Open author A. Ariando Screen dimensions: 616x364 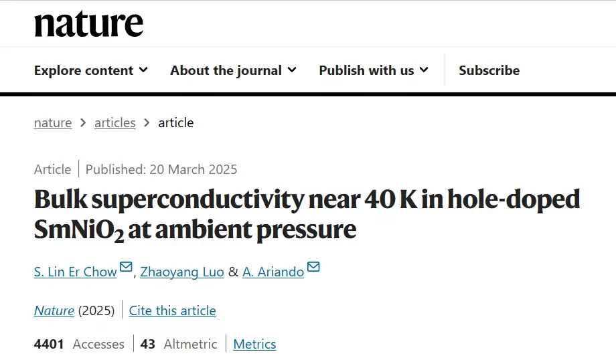273,272
